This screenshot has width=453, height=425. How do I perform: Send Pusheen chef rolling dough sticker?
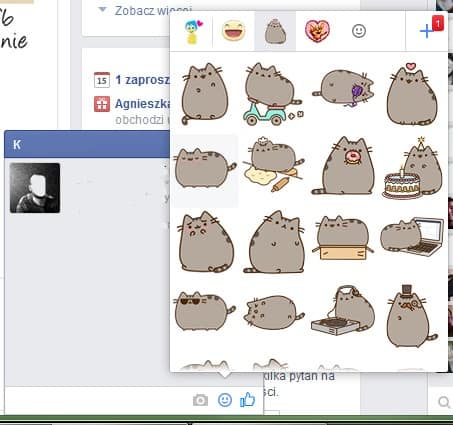[273, 164]
